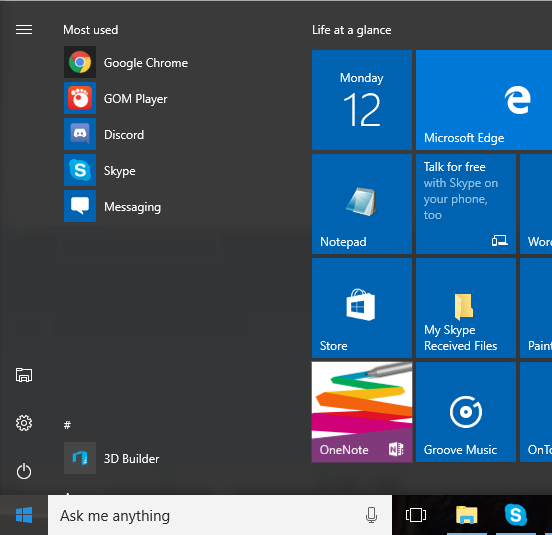Screen dimensions: 552x535
Task: Open the Talk for free Skype tile
Action: [466, 204]
